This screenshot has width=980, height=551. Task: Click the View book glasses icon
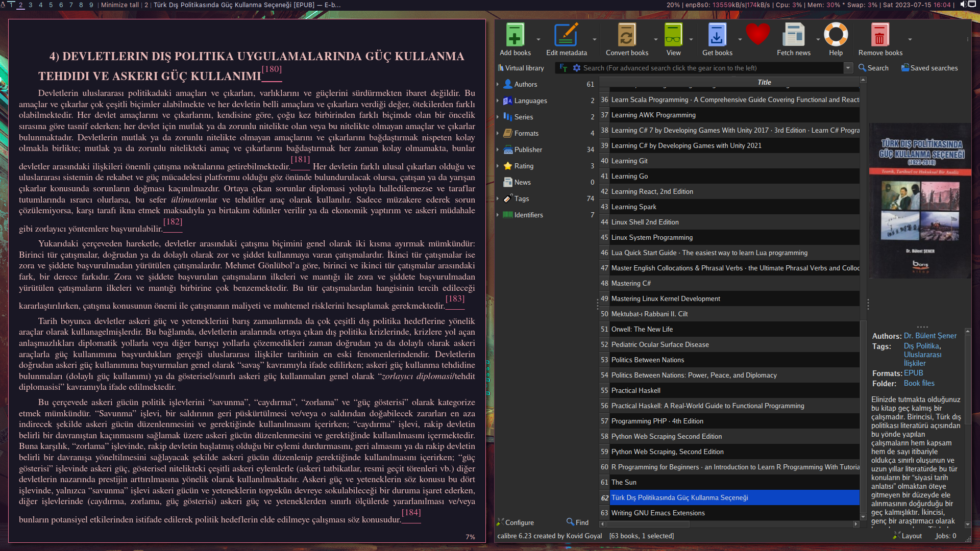pos(673,36)
